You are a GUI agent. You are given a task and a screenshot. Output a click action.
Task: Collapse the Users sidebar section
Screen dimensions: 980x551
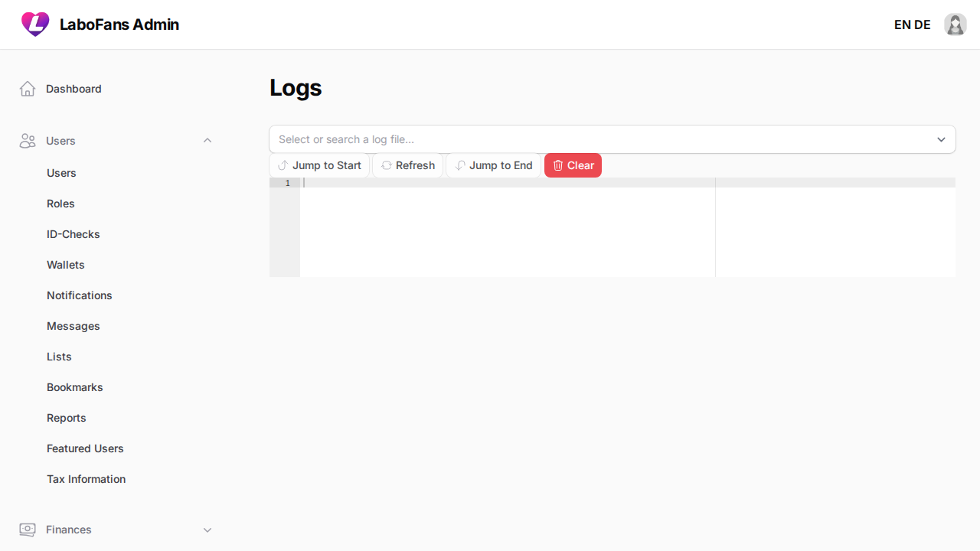point(207,141)
